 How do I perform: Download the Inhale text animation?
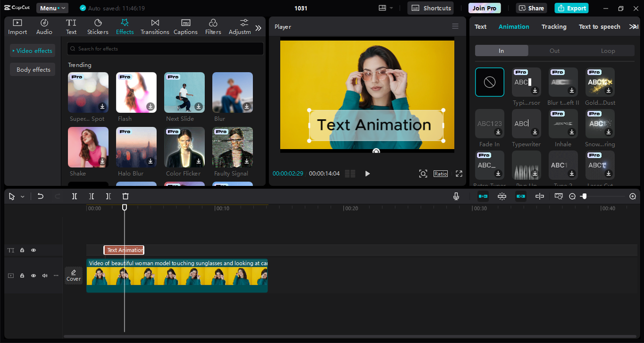pyautogui.click(x=572, y=132)
